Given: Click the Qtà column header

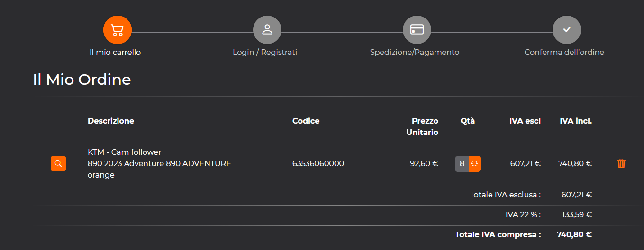Looking at the screenshot, I should [x=468, y=121].
